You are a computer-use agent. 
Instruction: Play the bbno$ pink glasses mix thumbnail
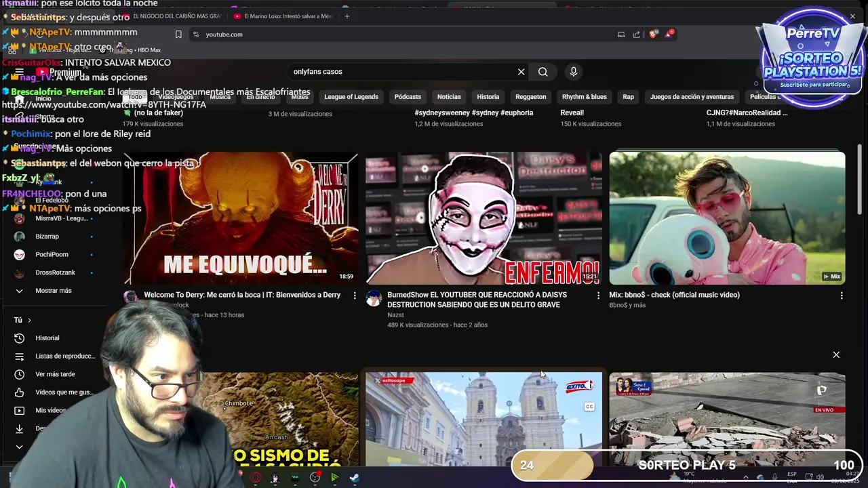727,218
